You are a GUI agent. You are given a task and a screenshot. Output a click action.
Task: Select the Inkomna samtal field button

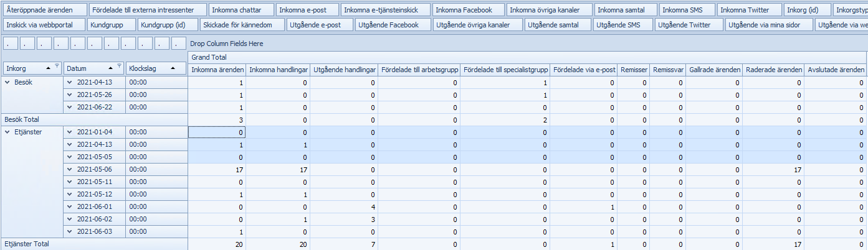tap(626, 10)
